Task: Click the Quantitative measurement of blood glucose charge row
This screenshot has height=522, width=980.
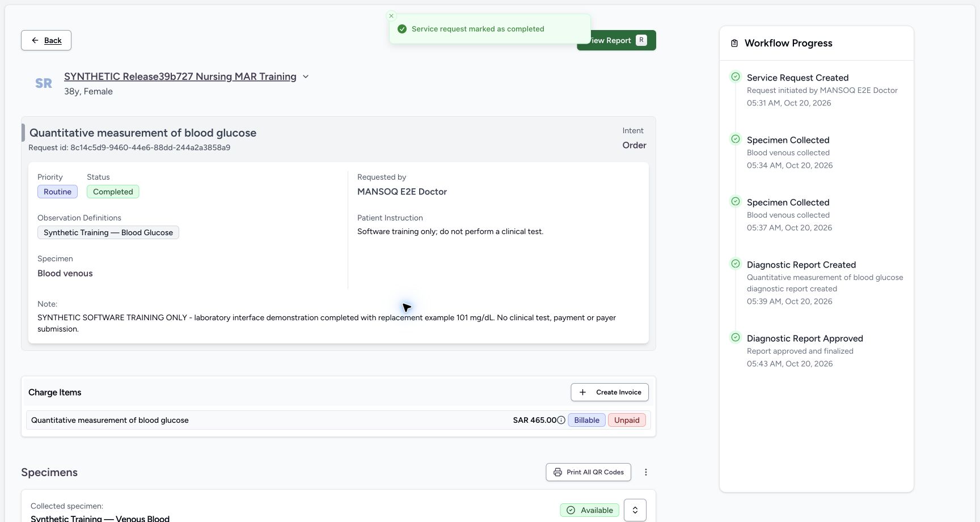Action: pyautogui.click(x=338, y=420)
